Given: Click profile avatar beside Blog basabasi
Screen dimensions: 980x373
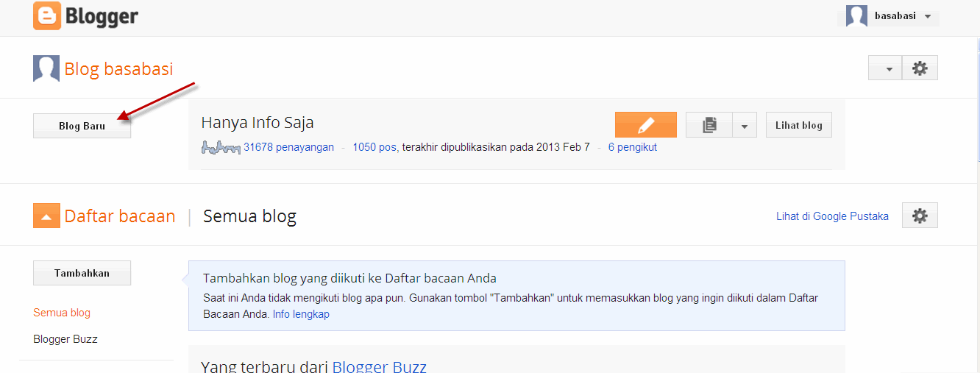Looking at the screenshot, I should (x=46, y=68).
